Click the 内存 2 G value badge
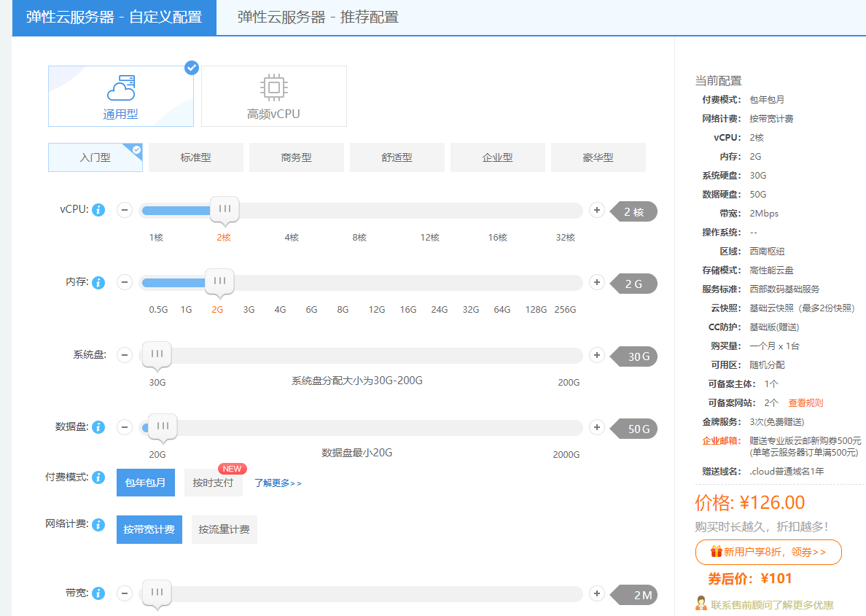 pos(634,284)
